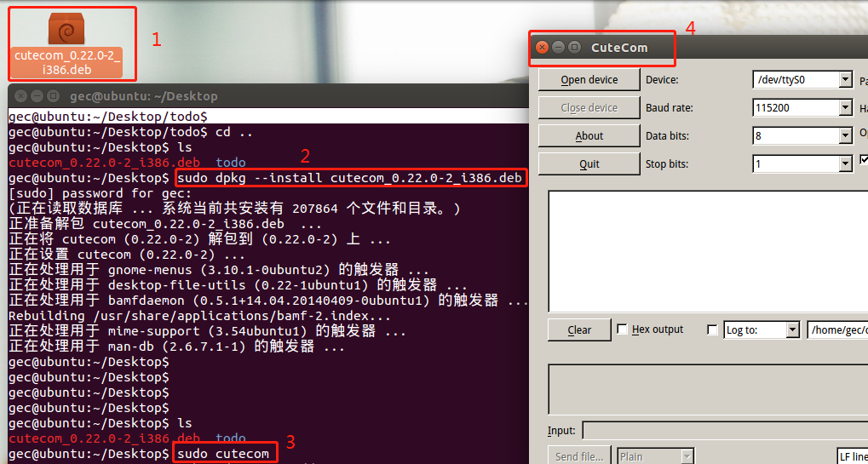868x464 pixels.
Task: Click '[sudo] password for gec:' line
Action: coord(101,193)
